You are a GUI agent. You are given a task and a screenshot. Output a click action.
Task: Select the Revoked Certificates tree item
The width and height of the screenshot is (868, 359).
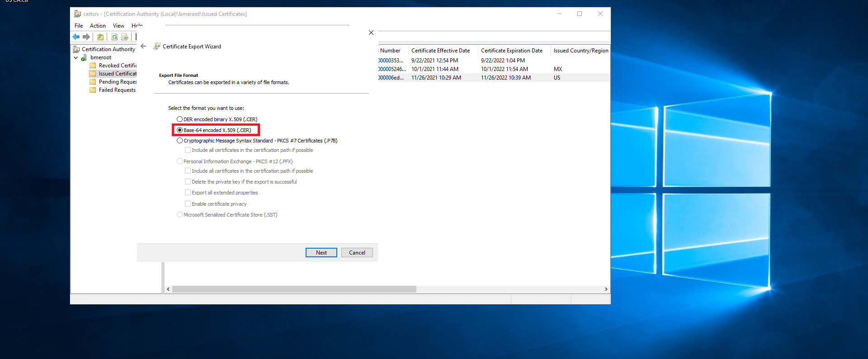click(x=118, y=66)
